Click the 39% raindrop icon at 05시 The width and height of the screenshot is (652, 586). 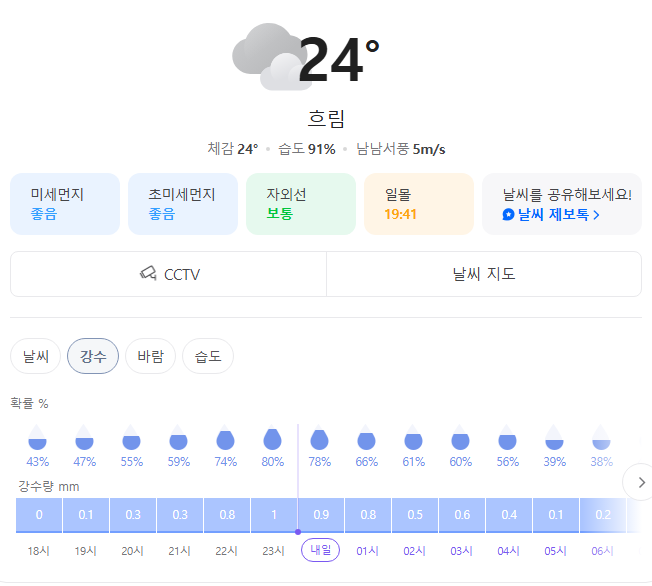pos(554,438)
